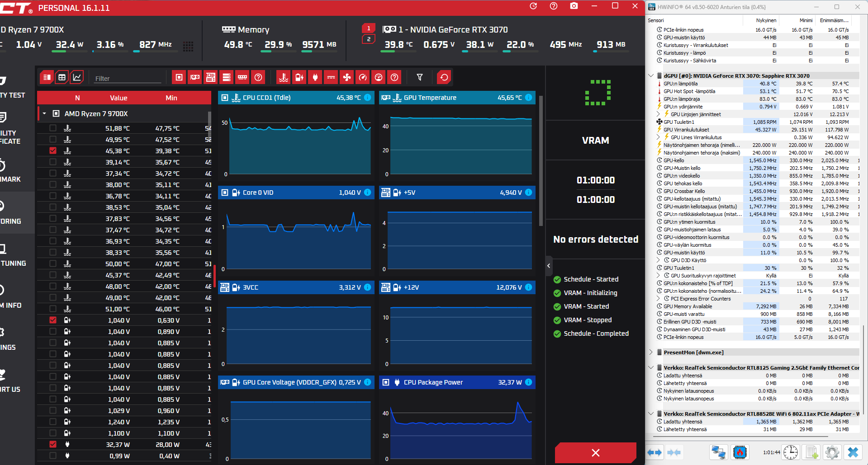Screen dimensions: 868x465
Task: Collapse the AMD Ryzen 7 9700X sensor group
Action: (44, 114)
